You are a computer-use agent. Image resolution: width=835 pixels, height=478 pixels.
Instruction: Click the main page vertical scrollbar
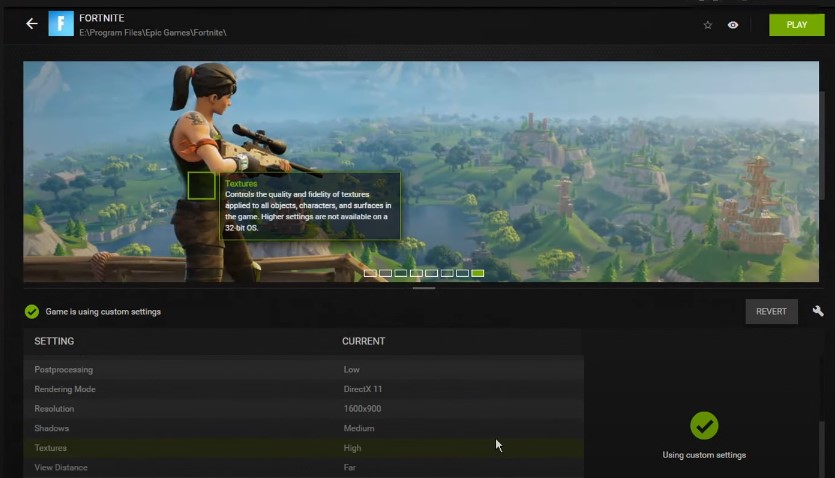coord(822,145)
